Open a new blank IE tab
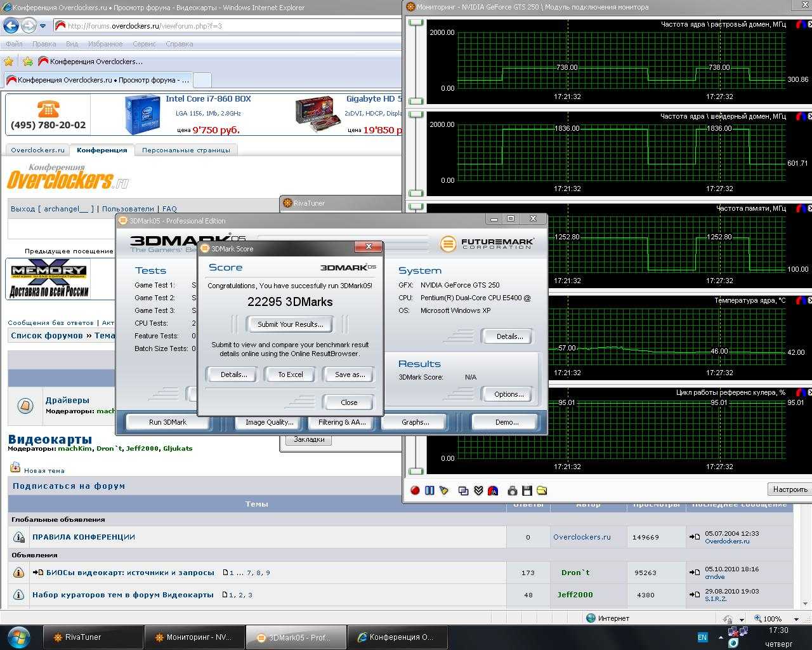 202,81
